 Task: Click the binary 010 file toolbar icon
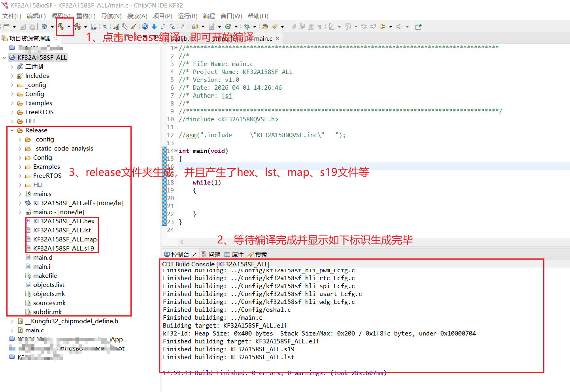click(x=94, y=26)
